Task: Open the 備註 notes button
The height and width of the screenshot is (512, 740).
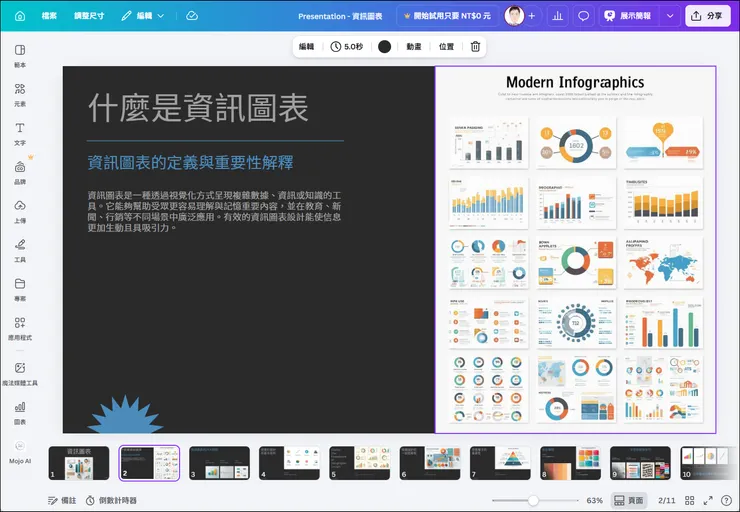Action: [62, 500]
